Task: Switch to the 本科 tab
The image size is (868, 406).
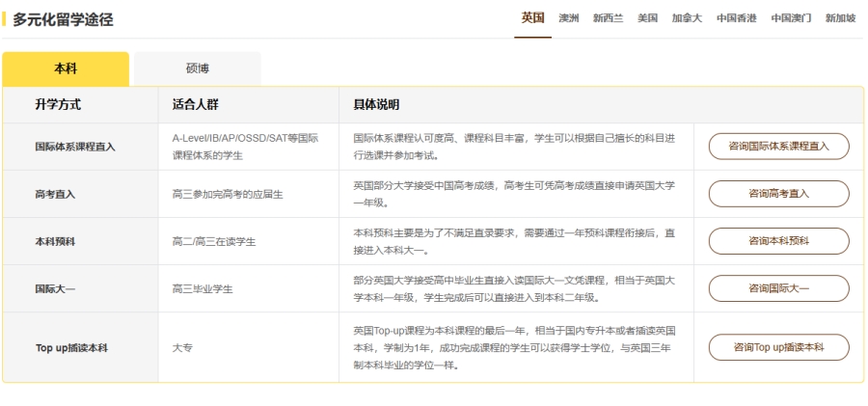Action: 66,68
